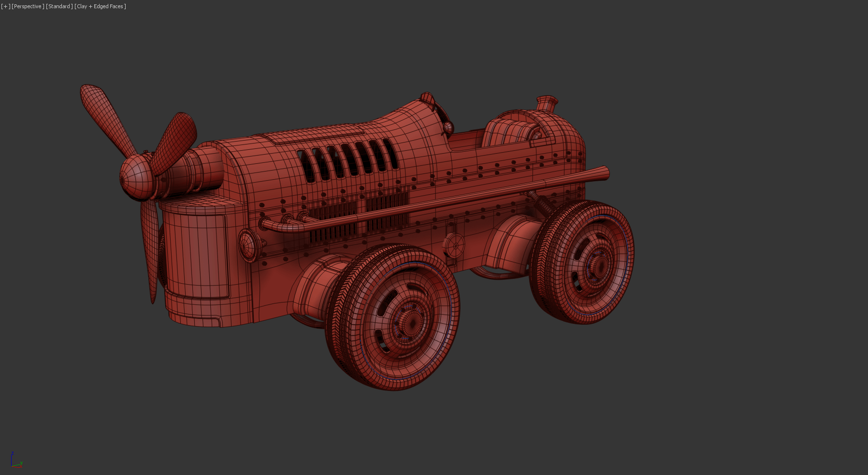This screenshot has height=475, width=868.
Task: Select the funnel cap behind the seat
Action: [547, 102]
